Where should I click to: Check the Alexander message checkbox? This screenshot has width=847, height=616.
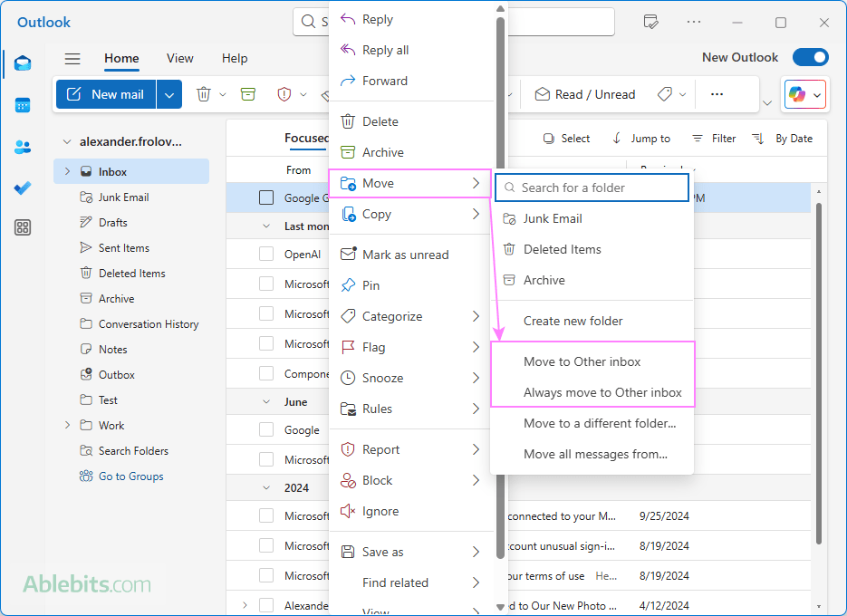(x=266, y=605)
